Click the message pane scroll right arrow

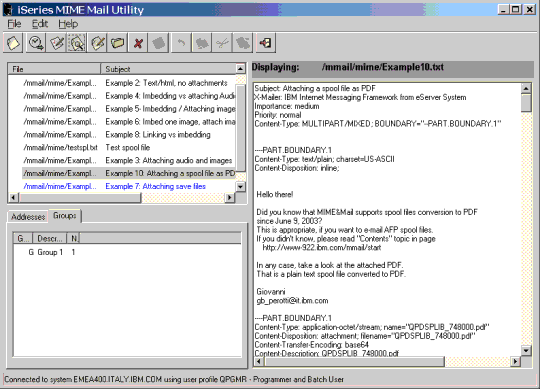click(515, 361)
